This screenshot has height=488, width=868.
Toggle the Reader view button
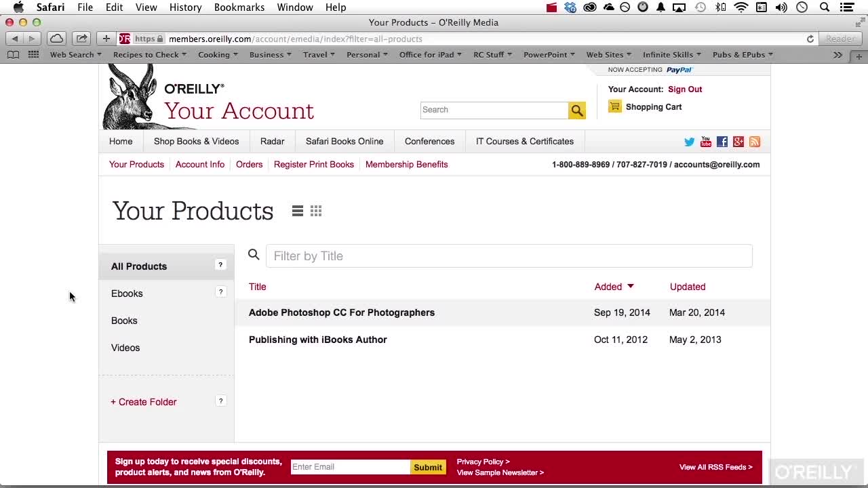[840, 39]
